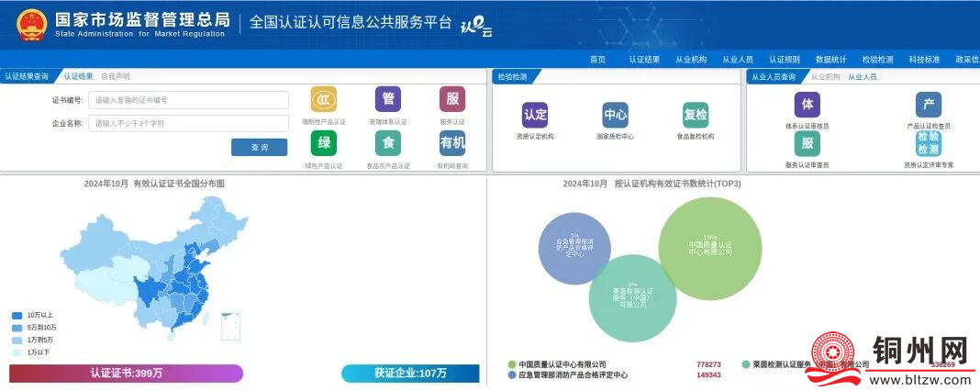Switch to the 从业机构 tab
The height and width of the screenshot is (391, 980).
coord(825,77)
